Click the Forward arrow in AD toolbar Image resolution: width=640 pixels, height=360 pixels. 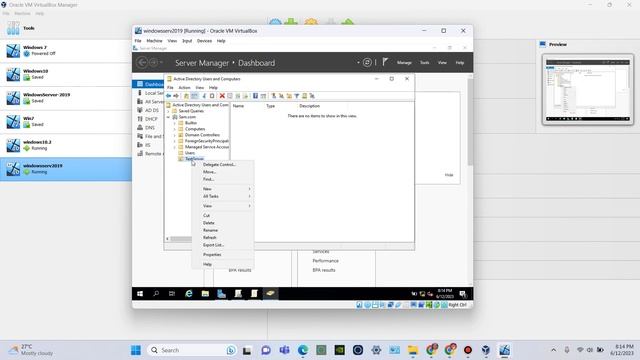tap(176, 96)
